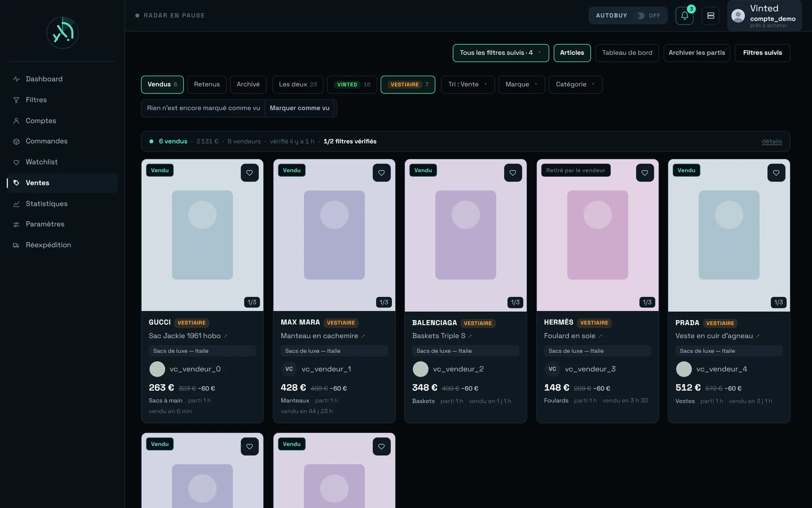Click the radar app logo
Image resolution: width=812 pixels, height=508 pixels.
tap(62, 33)
